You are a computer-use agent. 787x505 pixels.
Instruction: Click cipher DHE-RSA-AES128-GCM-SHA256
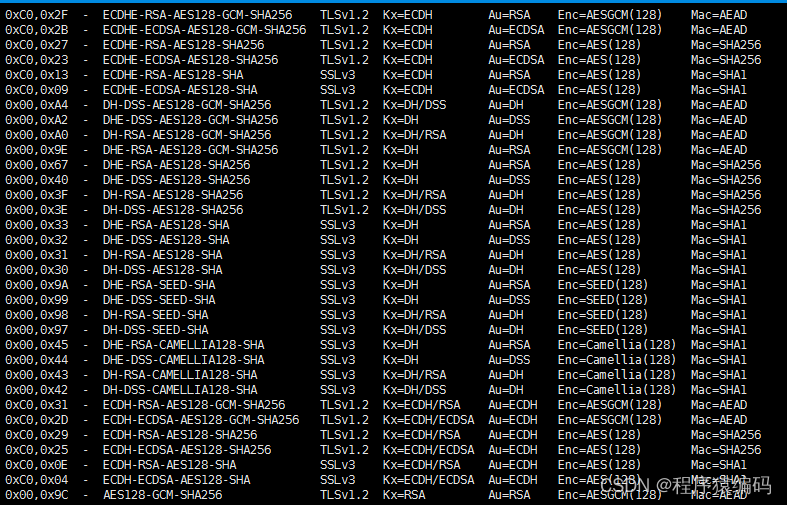[x=190, y=150]
